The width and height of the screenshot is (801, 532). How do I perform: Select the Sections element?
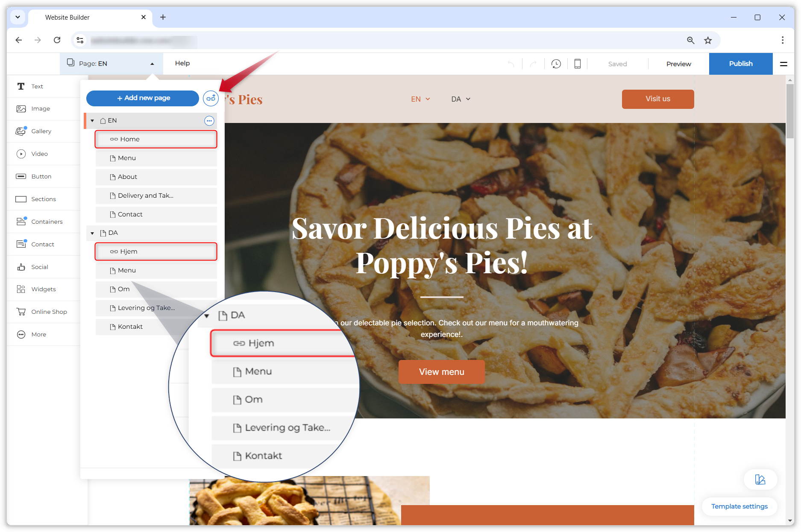coord(43,199)
